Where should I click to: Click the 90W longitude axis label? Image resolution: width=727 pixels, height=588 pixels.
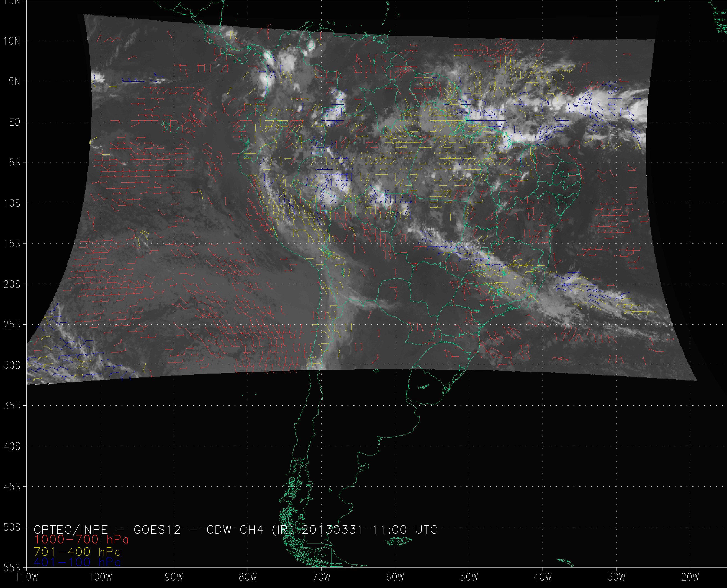coord(174,577)
